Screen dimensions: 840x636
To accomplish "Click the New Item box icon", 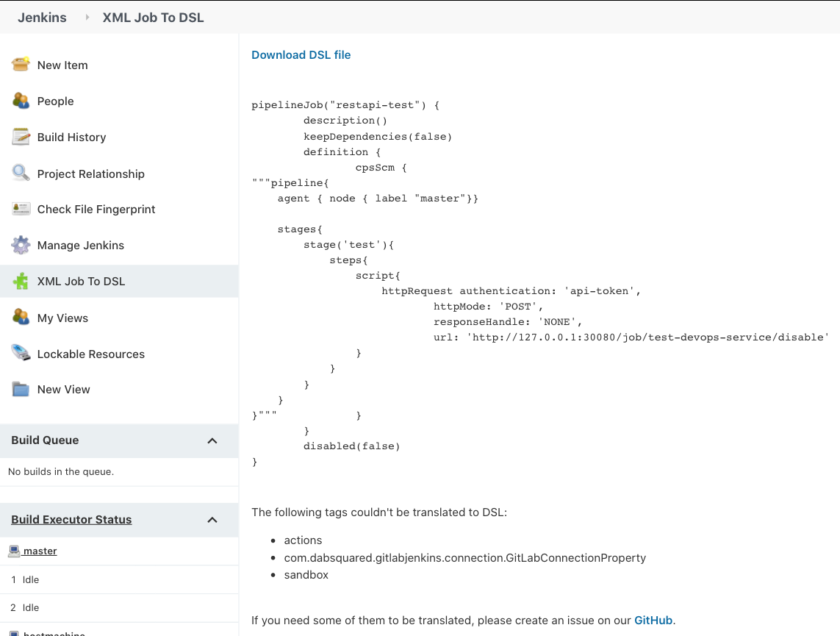I will tap(21, 64).
